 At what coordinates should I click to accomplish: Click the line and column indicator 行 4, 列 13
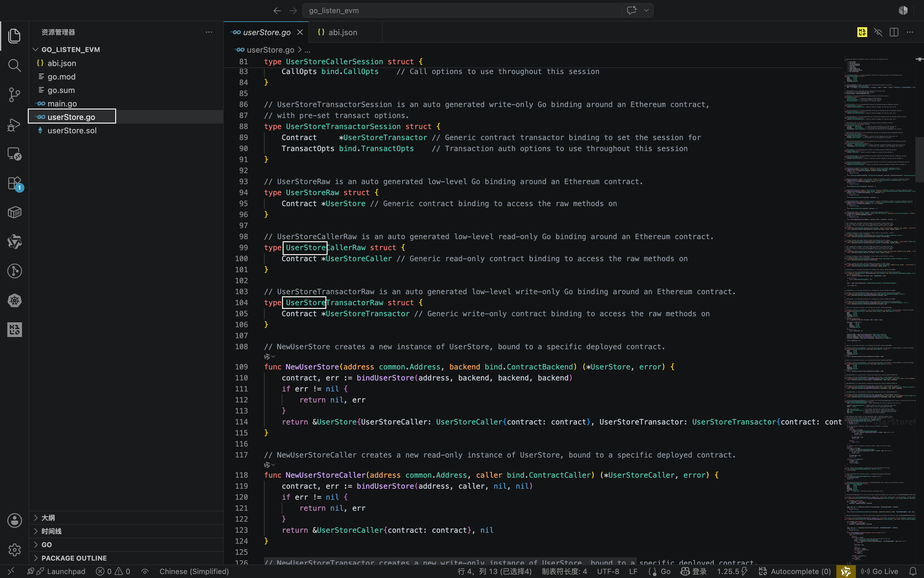tap(494, 571)
